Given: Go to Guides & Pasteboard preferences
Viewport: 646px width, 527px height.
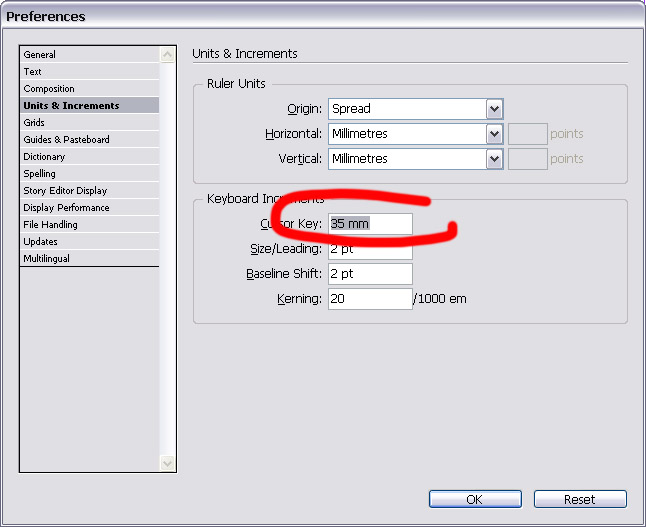Looking at the screenshot, I should coord(89,140).
